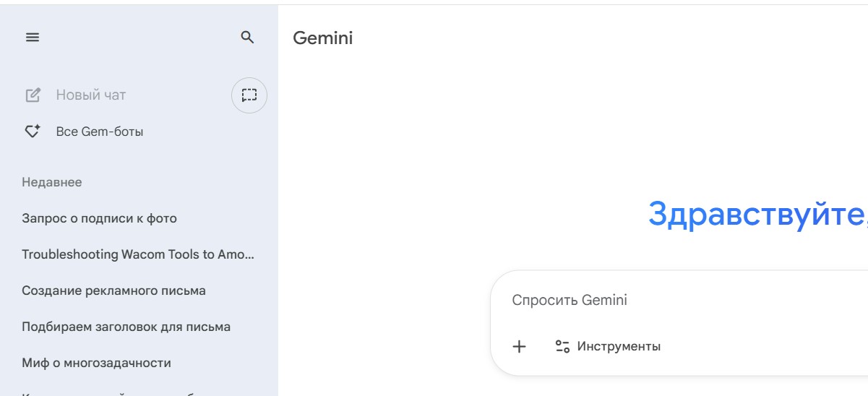Viewport: 868px width, 396px height.
Task: Open chat Запрос о подписи к фото
Action: click(99, 218)
